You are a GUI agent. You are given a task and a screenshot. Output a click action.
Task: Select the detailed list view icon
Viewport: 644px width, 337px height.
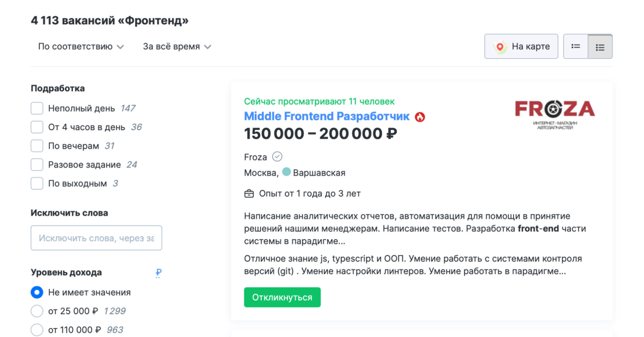(600, 46)
